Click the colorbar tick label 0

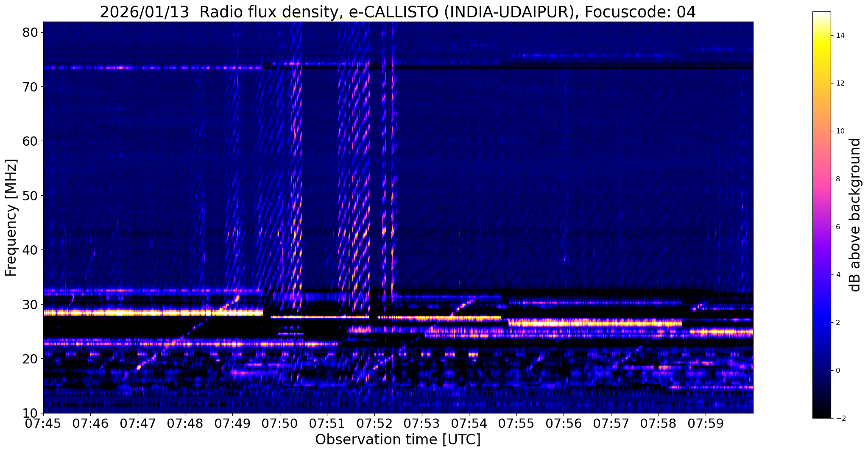(x=837, y=371)
